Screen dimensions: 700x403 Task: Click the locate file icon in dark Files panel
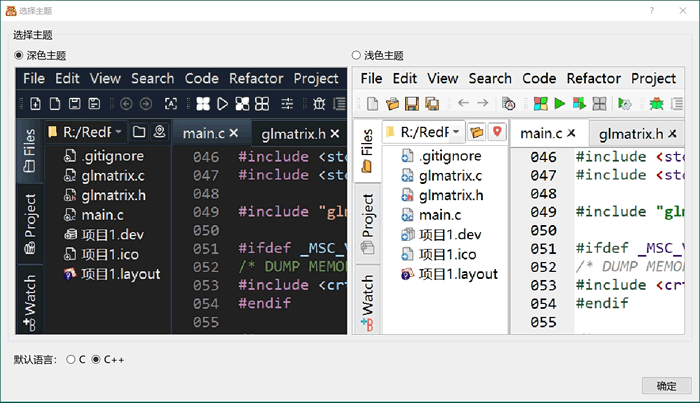point(159,132)
